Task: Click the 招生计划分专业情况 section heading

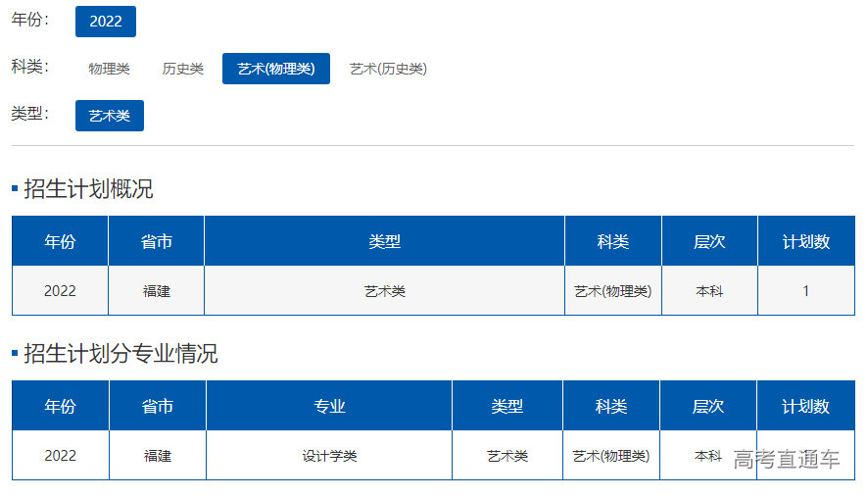Action: (x=121, y=354)
